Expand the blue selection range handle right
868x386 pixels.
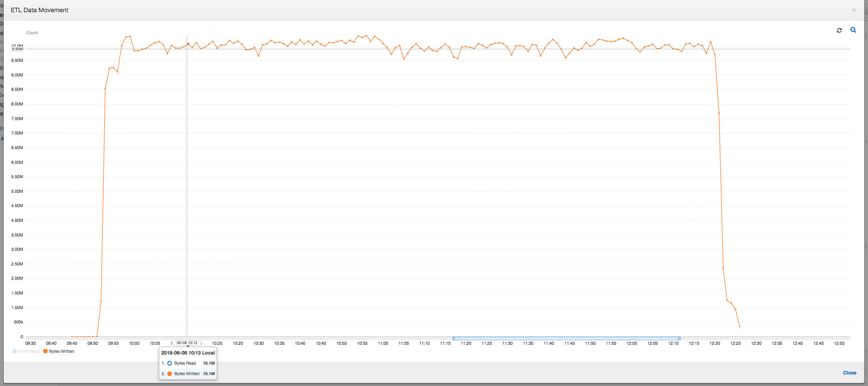coord(679,338)
